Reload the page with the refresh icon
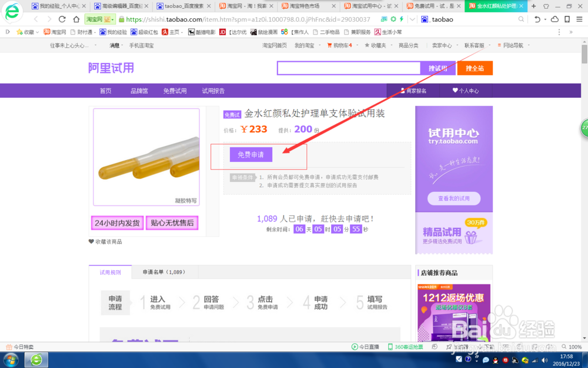588x368 pixels. click(62, 19)
